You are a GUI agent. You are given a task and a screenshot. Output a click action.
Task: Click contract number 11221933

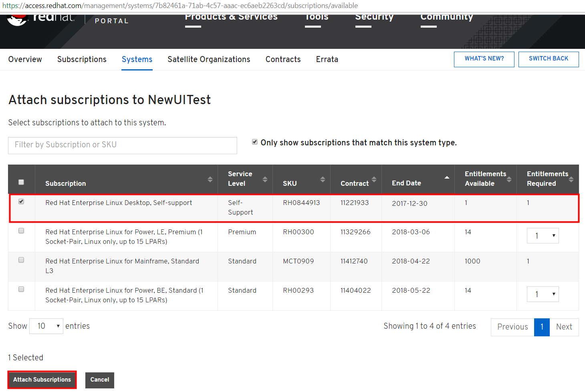pos(355,203)
